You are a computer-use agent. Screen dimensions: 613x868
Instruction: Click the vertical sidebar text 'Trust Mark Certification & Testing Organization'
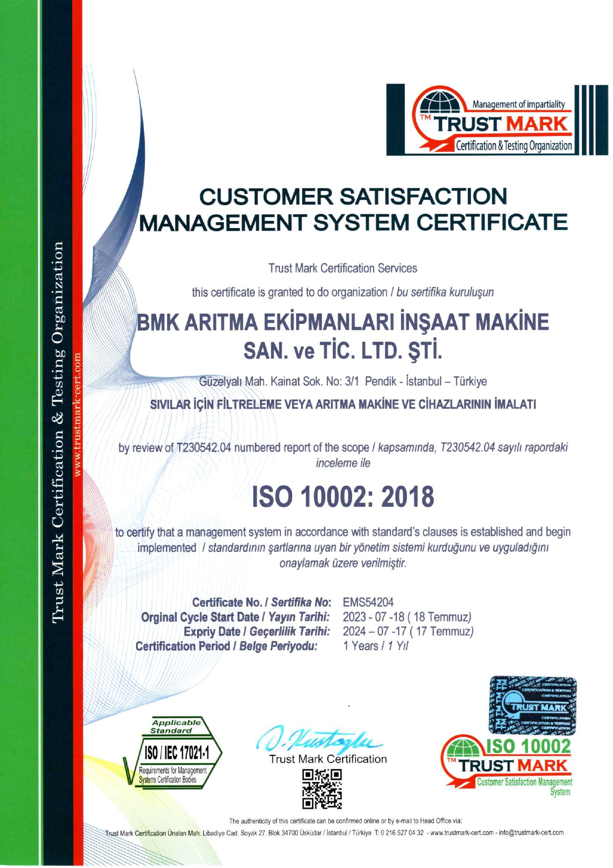click(58, 431)
